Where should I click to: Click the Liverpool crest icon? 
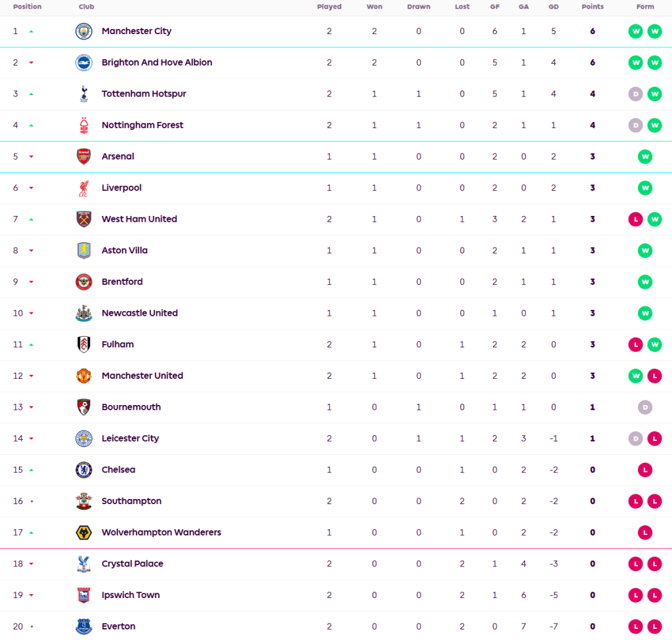(x=84, y=188)
